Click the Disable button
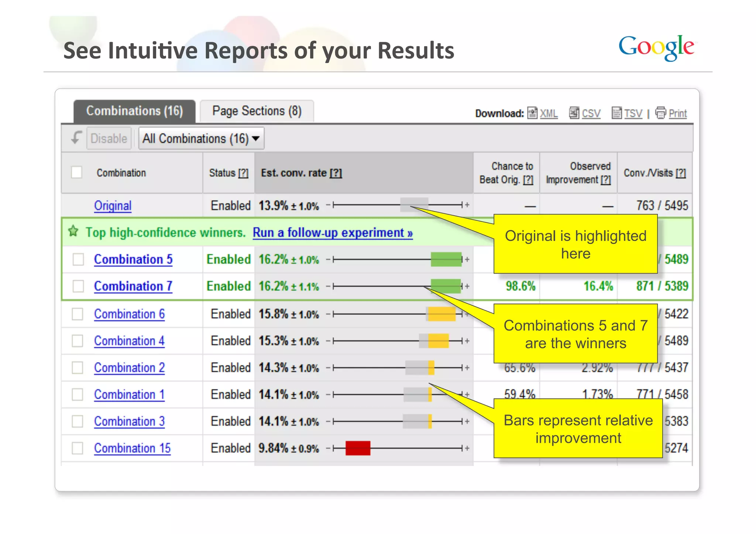The height and width of the screenshot is (534, 756). point(109,138)
